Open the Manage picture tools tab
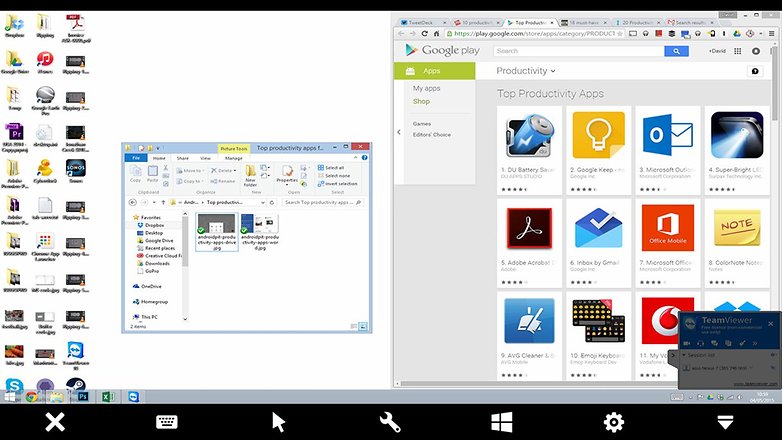This screenshot has width=782, height=440. click(233, 158)
